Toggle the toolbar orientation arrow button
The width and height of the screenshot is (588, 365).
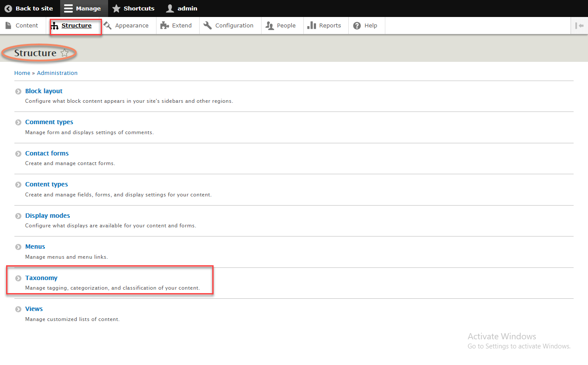579,26
